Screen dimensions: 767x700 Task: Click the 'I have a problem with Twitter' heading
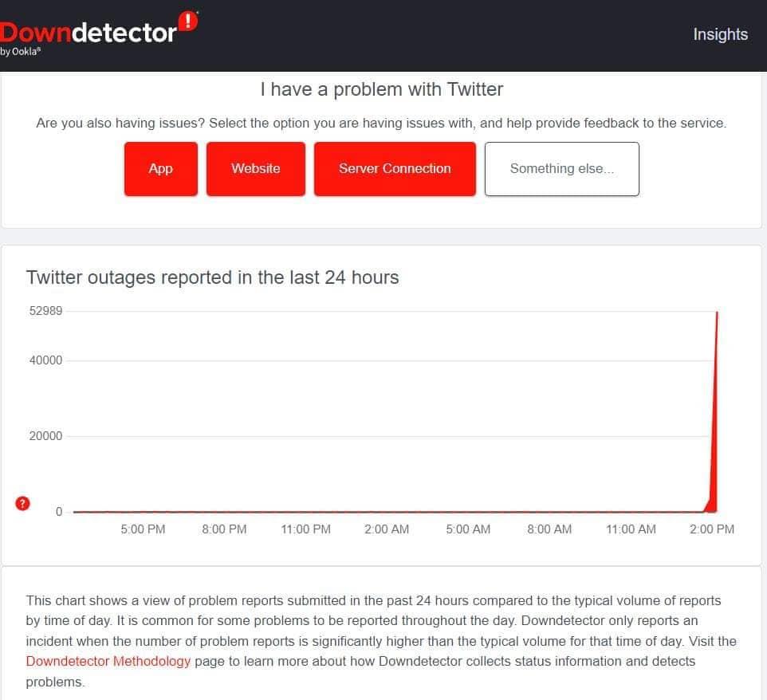381,89
